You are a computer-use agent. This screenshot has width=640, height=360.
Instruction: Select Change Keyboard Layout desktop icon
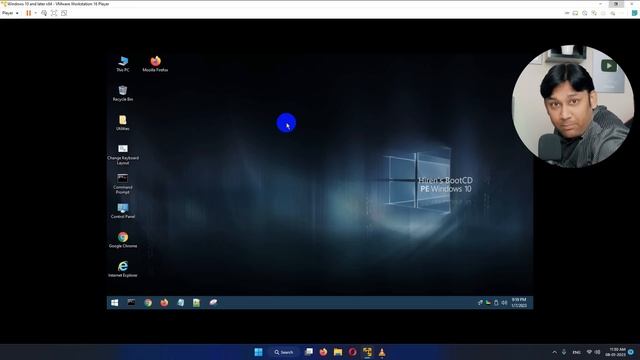123,154
